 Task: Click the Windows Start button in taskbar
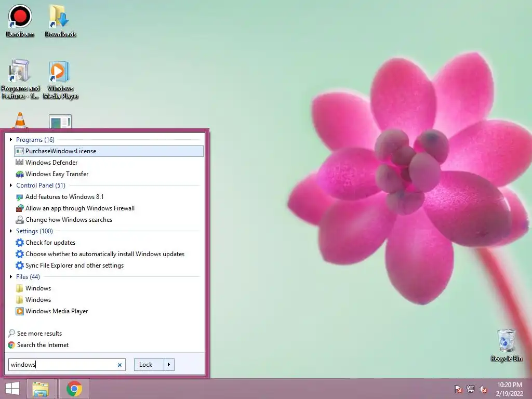pyautogui.click(x=12, y=389)
